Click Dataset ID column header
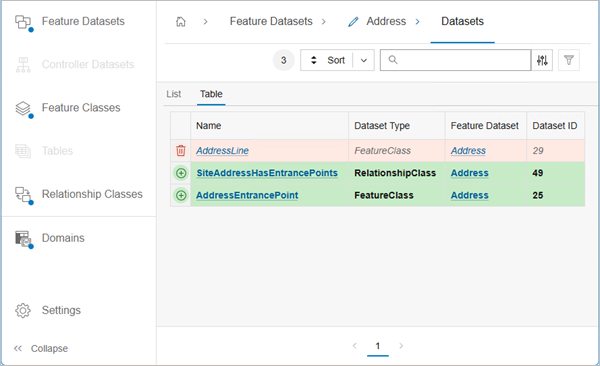Viewport: 600px width, 366px height. tap(556, 126)
